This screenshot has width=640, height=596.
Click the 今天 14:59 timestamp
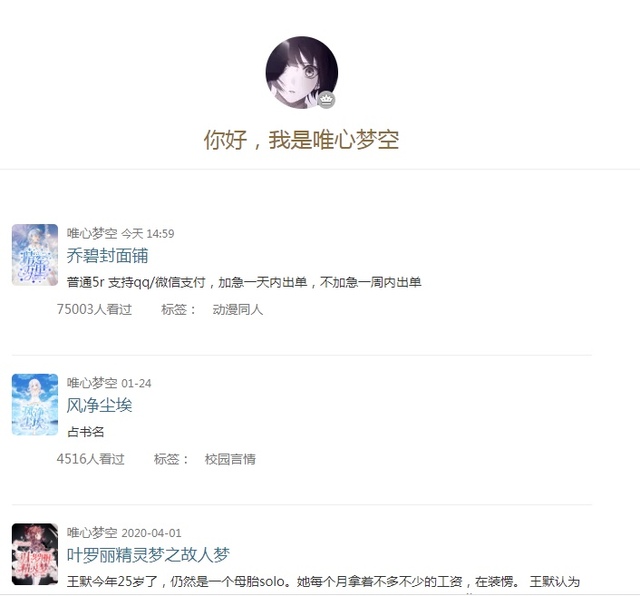148,234
